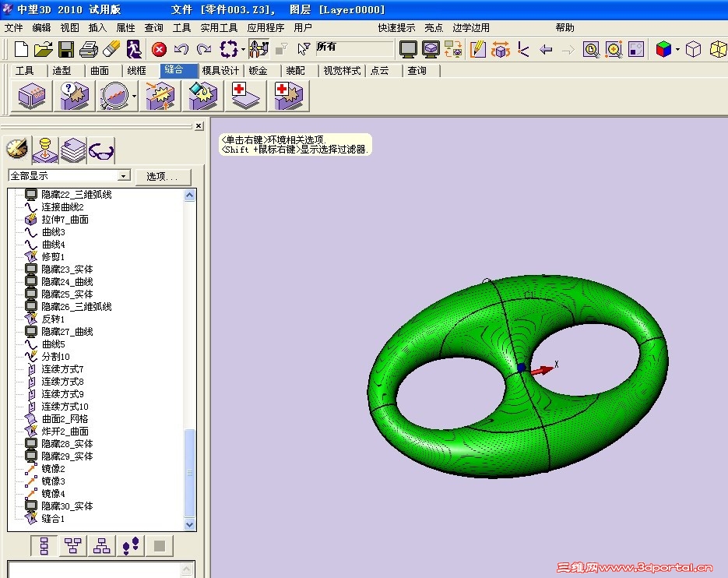Open the 视图 menu

coord(69,28)
